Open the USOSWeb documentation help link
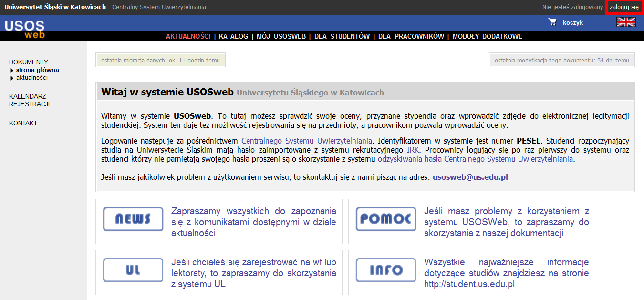Viewport: 644px width, 300px height. coord(507,222)
